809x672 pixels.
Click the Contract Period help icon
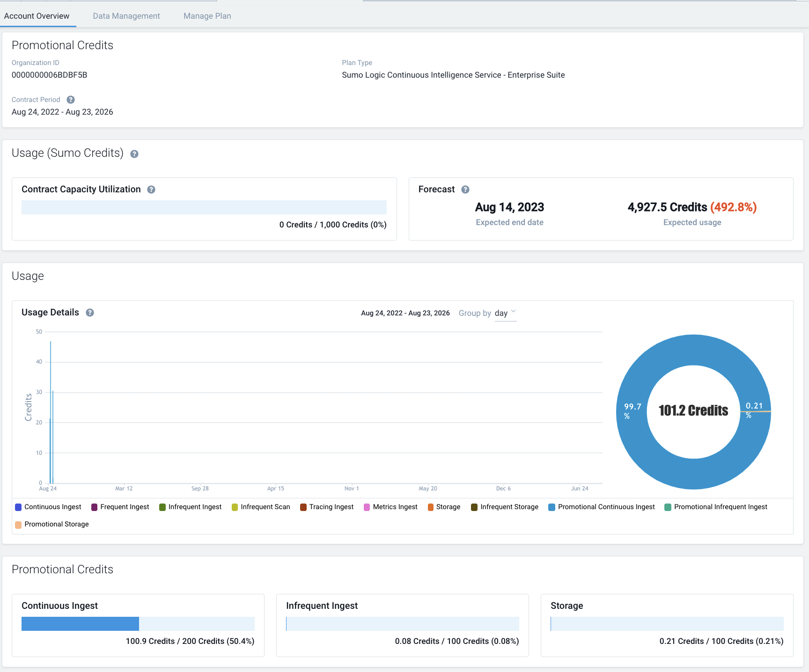[71, 100]
